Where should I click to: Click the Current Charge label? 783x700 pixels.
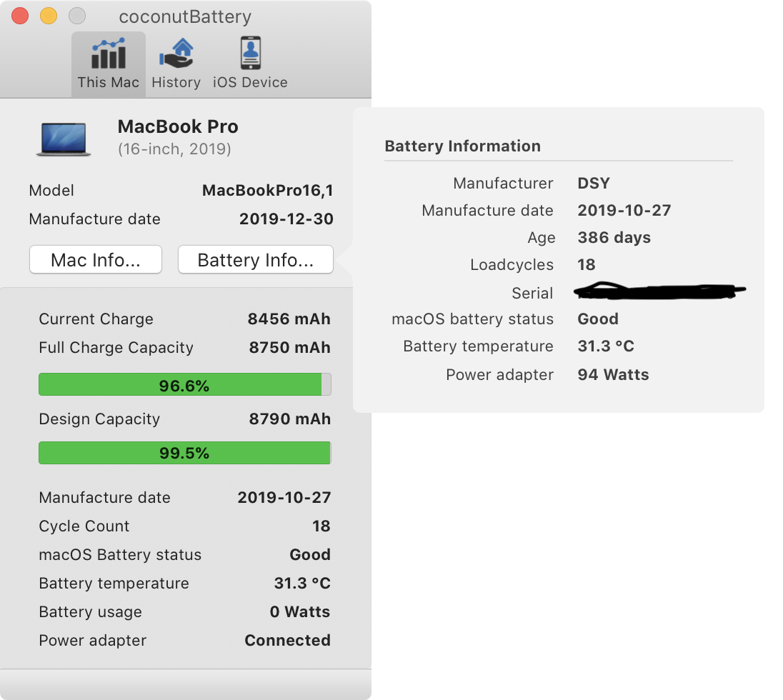click(x=96, y=319)
